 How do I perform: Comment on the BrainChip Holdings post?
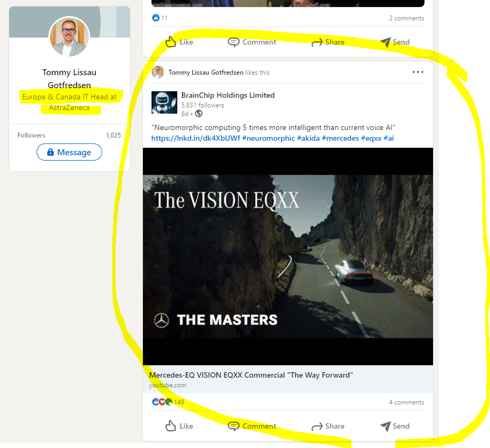pyautogui.click(x=252, y=426)
